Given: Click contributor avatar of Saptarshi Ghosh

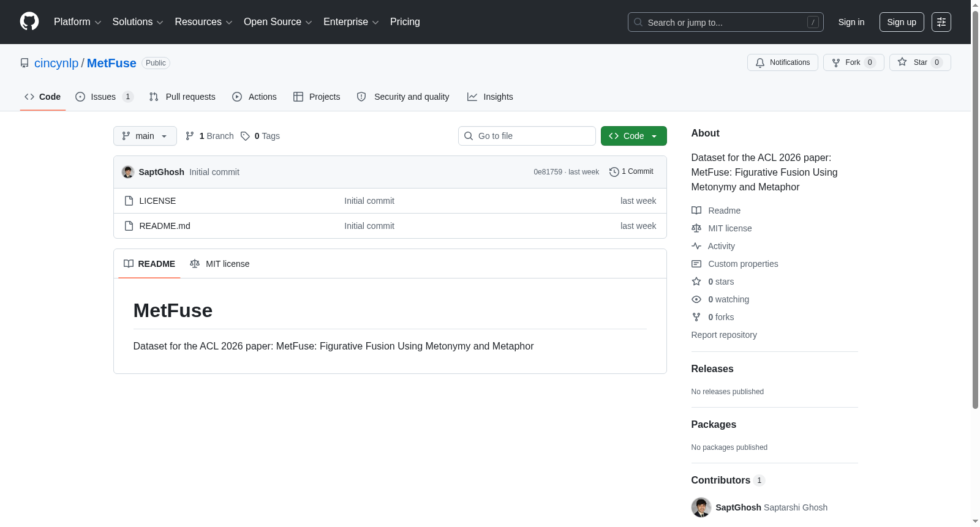Looking at the screenshot, I should [701, 507].
